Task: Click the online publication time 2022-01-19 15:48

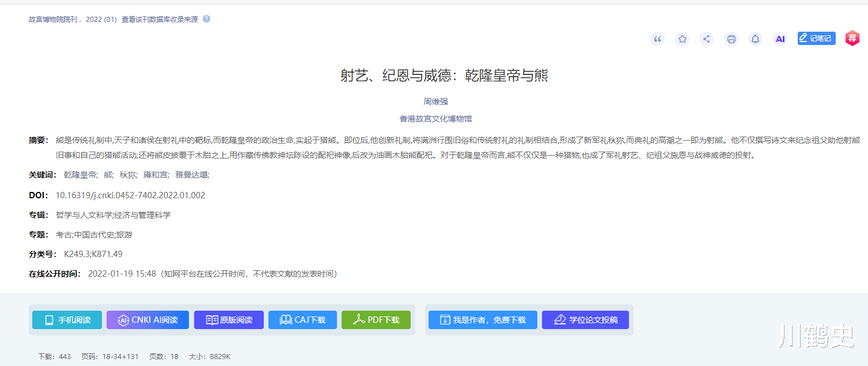Action: coord(122,274)
